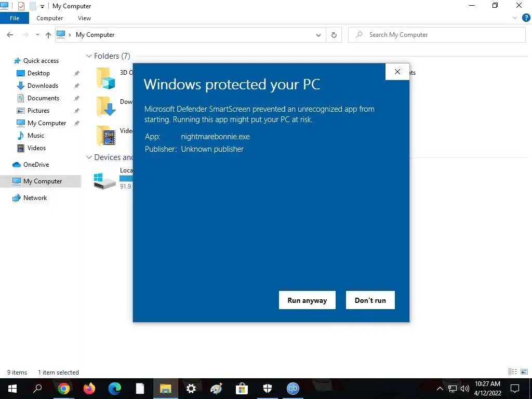Open the clock and date flyout

click(487, 389)
